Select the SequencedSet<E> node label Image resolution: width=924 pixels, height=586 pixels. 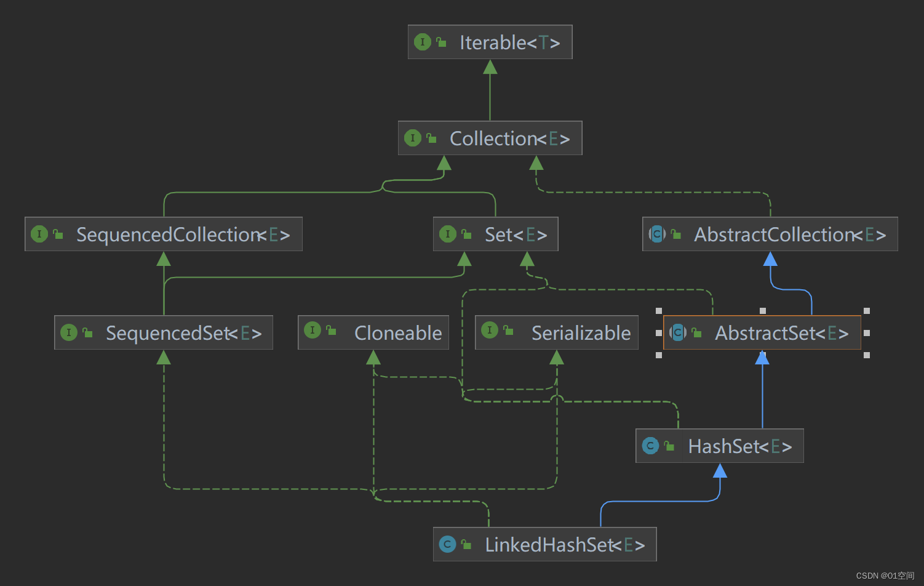(x=184, y=333)
